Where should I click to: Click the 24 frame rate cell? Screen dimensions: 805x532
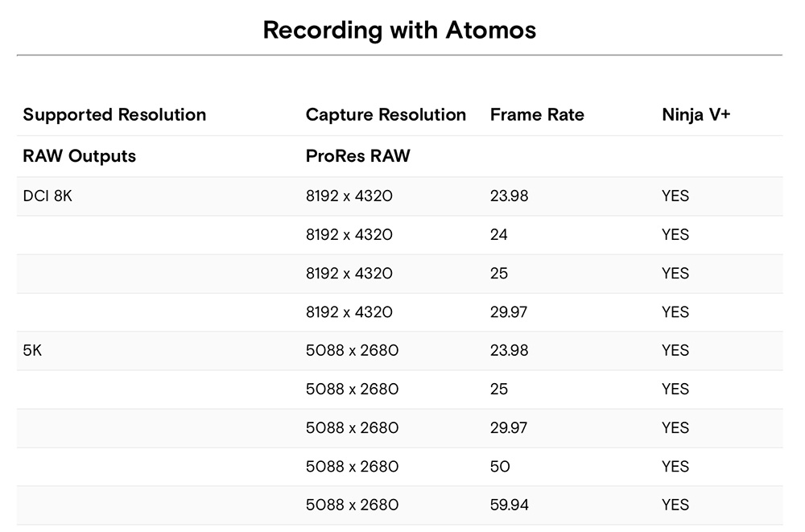498,235
